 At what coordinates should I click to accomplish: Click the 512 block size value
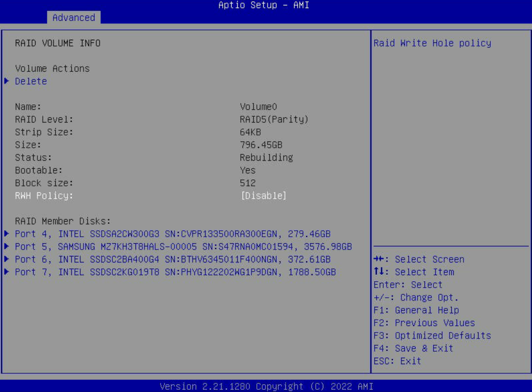tap(248, 183)
